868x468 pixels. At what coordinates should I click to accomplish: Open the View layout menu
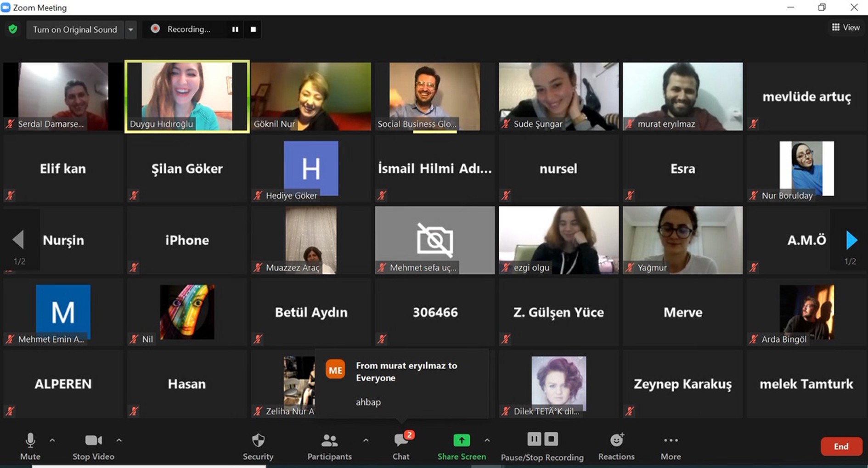coord(845,28)
